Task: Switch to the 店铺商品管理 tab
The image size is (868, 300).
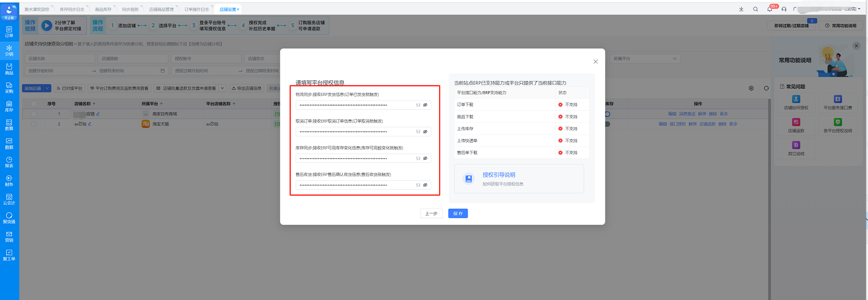Action: 161,9
